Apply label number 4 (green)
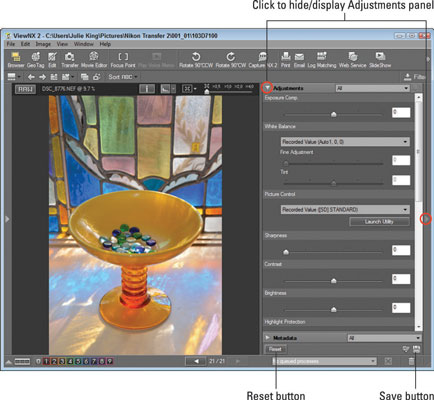Image resolution: width=434 pixels, height=400 pixels. 70,361
